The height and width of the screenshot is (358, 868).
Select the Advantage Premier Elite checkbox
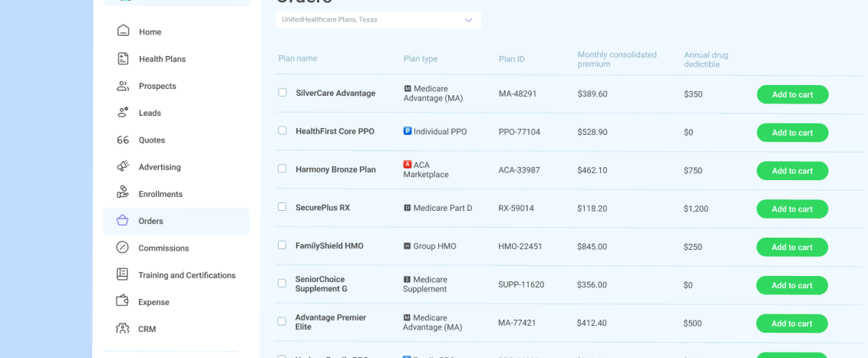tap(282, 321)
